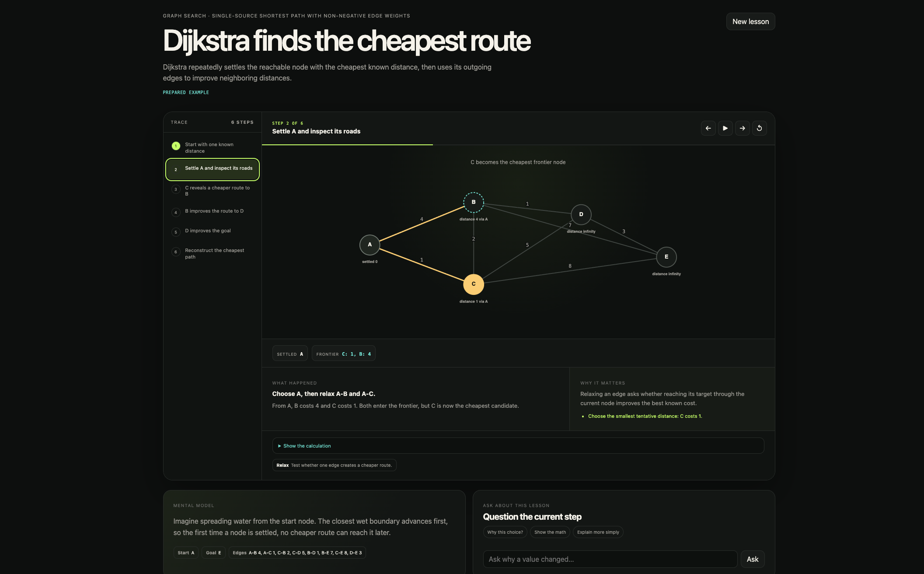The height and width of the screenshot is (574, 924).
Task: Select the Show the math chip
Action: click(x=550, y=532)
